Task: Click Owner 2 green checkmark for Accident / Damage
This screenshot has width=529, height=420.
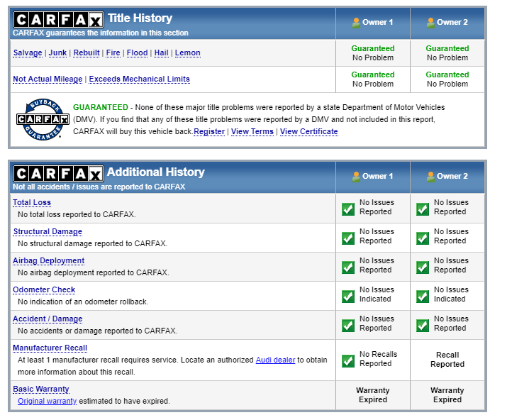Action: 423,325
